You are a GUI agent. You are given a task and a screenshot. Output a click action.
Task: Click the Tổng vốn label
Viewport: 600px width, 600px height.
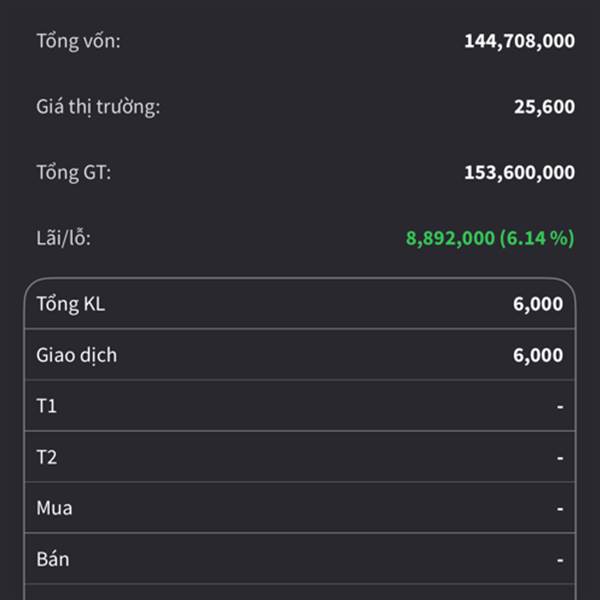tap(78, 41)
